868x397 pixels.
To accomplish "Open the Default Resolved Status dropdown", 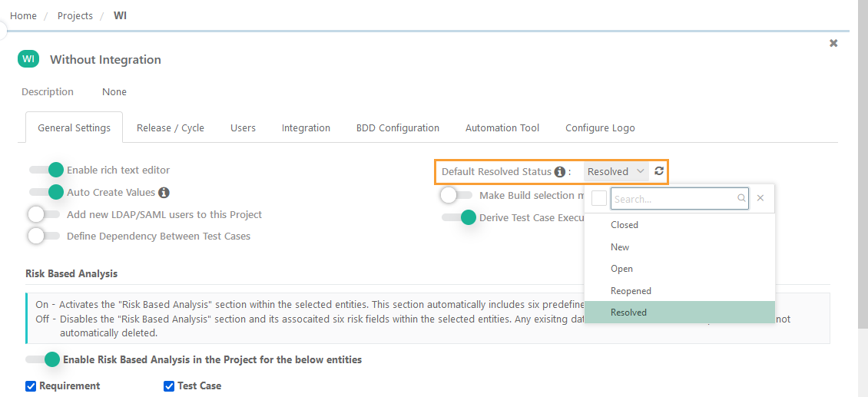I will tap(616, 172).
